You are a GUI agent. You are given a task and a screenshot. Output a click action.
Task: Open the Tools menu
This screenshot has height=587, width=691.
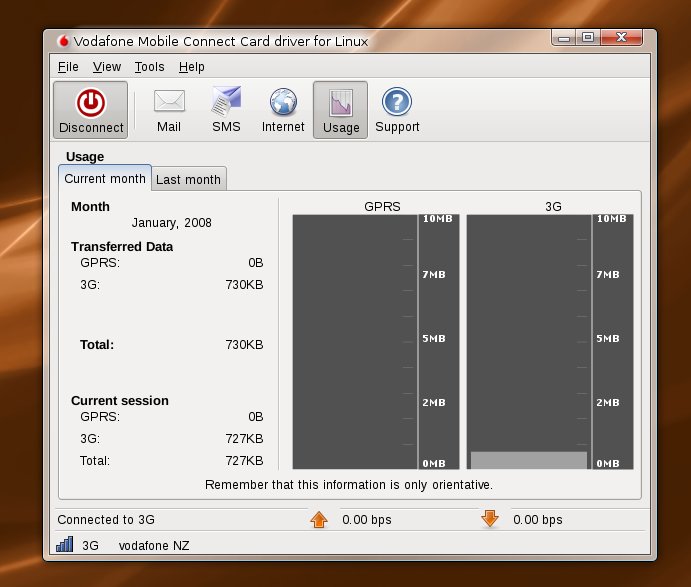(x=149, y=67)
